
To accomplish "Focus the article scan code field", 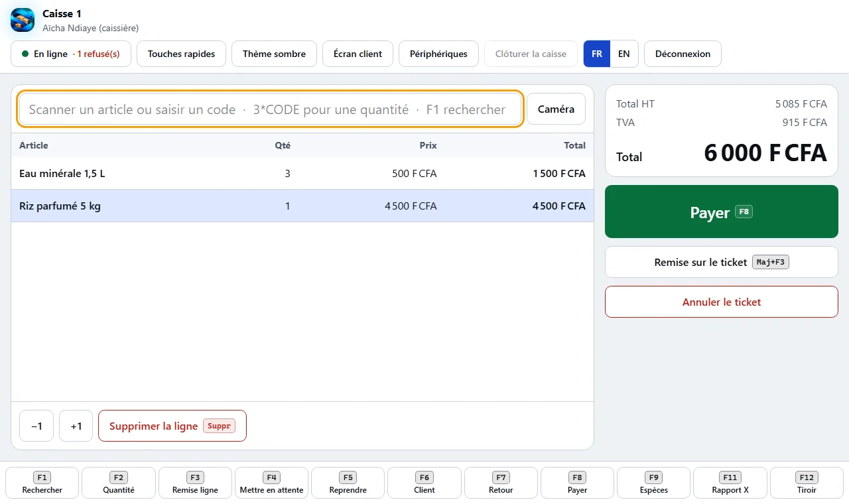I will (271, 109).
